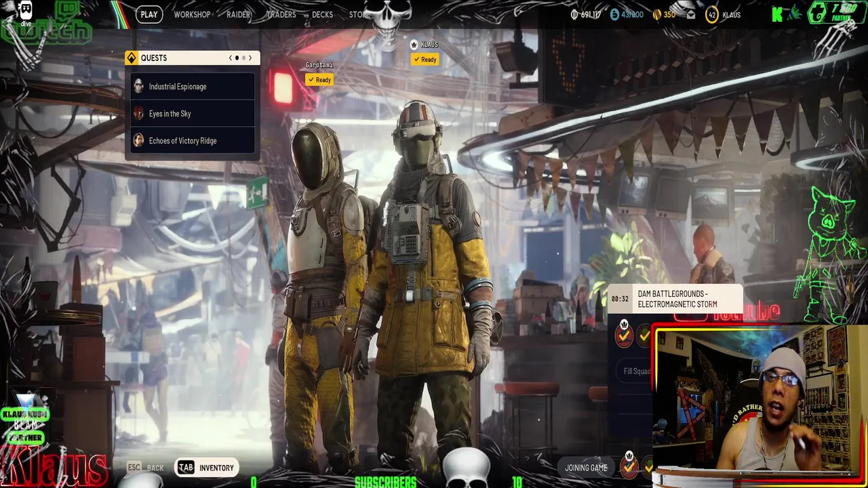
Task: Click the ESC BACK button
Action: (x=145, y=468)
